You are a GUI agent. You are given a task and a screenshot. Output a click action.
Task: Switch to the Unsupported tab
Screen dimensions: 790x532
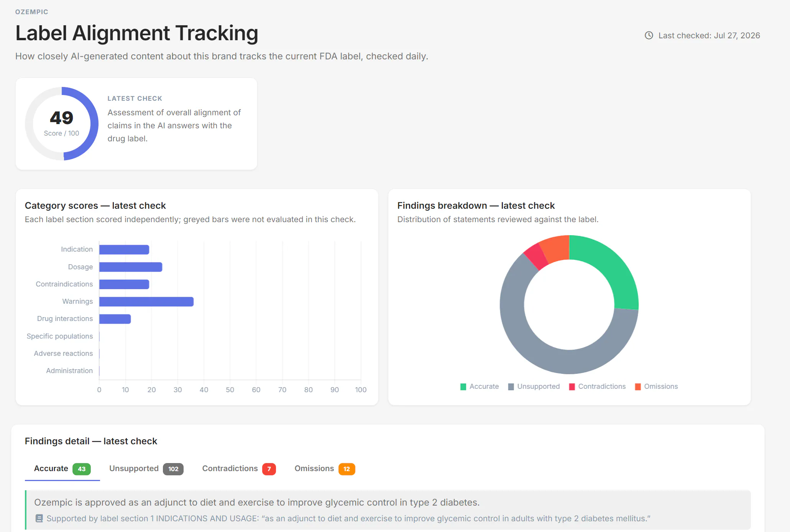click(146, 469)
